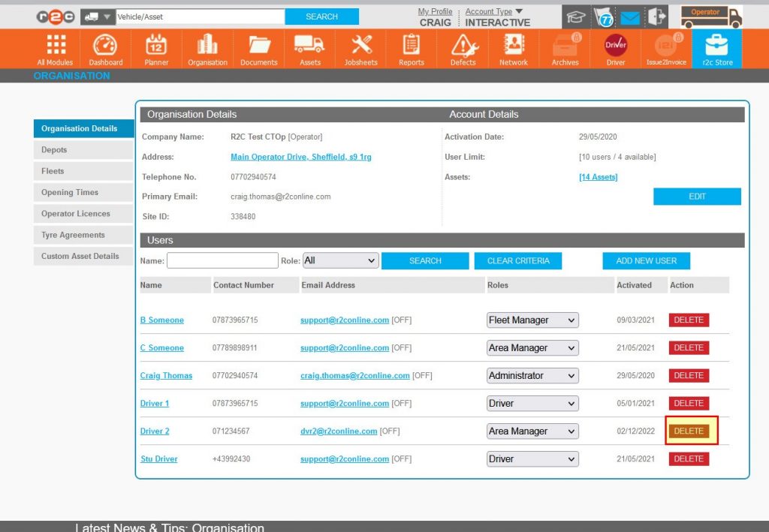Click the Name search input field

click(222, 260)
